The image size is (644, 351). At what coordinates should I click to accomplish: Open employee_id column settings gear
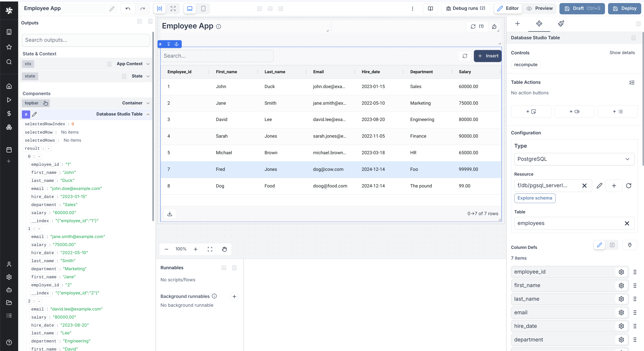pos(621,272)
